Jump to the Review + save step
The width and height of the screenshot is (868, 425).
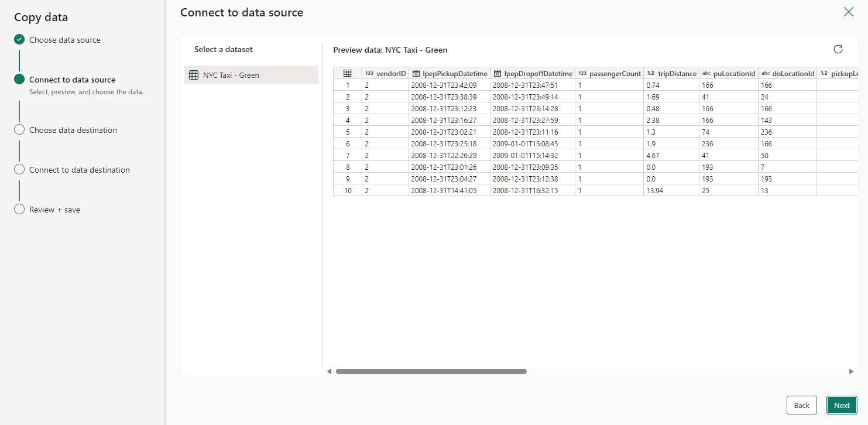(x=54, y=210)
